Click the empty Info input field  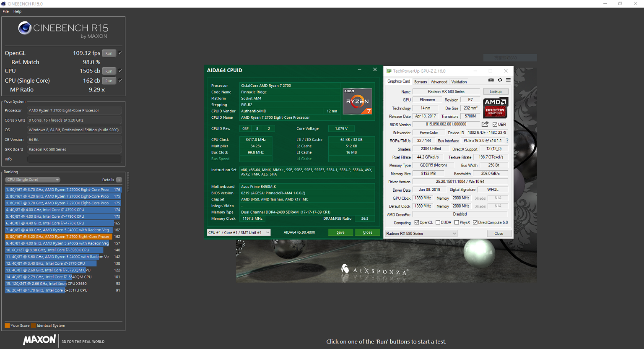point(74,159)
